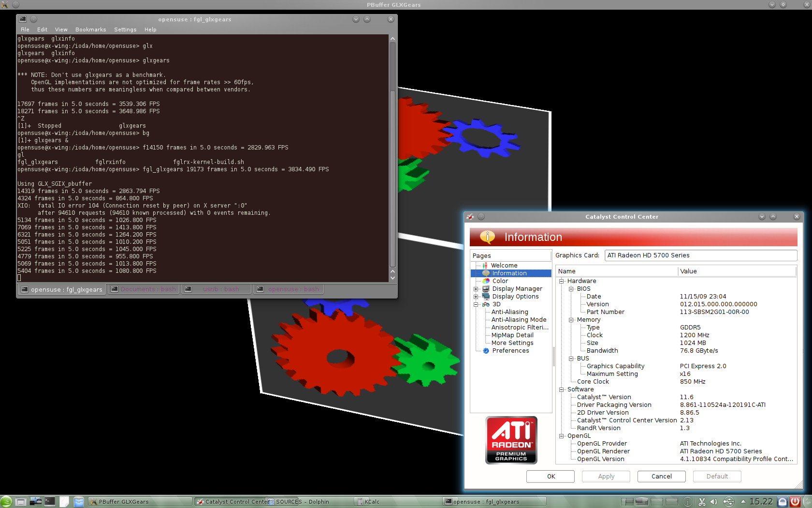Open the Bookmarks menu in Konsole
812x508 pixels.
click(x=90, y=30)
